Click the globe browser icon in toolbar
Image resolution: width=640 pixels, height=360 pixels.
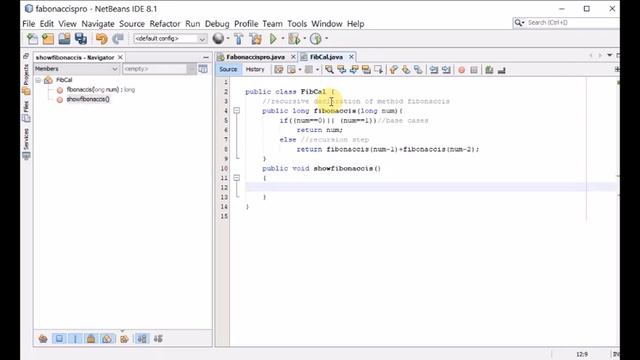[218, 39]
